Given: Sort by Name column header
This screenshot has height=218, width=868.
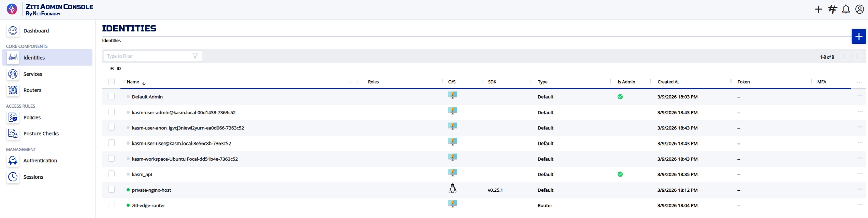Looking at the screenshot, I should pos(133,82).
